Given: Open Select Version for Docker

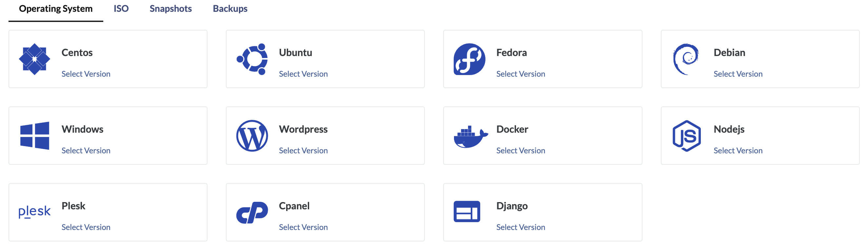Looking at the screenshot, I should (x=520, y=150).
